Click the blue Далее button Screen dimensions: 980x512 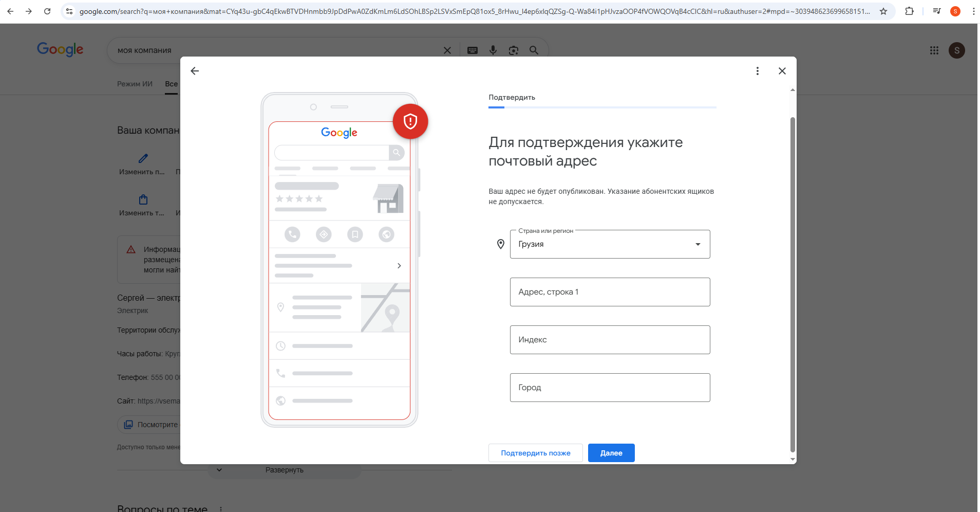tap(611, 453)
